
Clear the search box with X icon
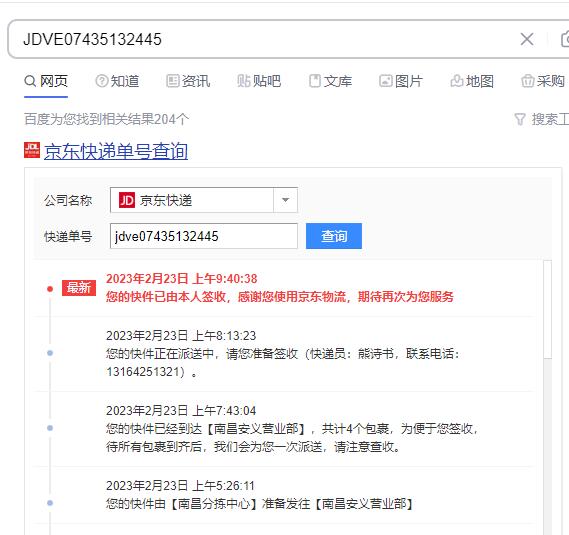527,39
